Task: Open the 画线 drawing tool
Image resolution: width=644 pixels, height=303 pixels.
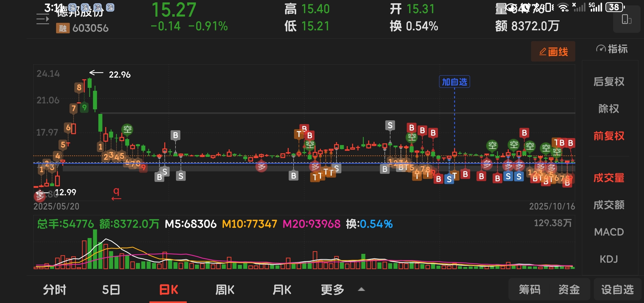Action: tap(553, 52)
